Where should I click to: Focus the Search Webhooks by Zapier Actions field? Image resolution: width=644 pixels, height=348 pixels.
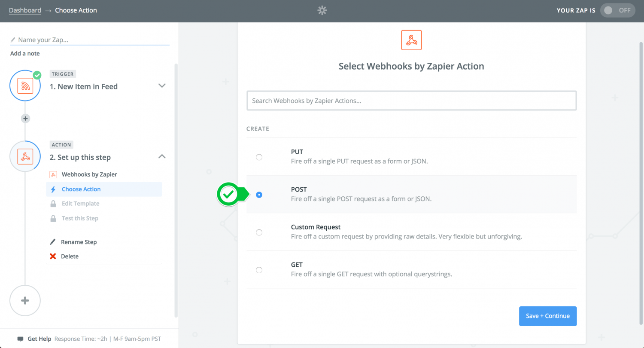click(x=411, y=101)
